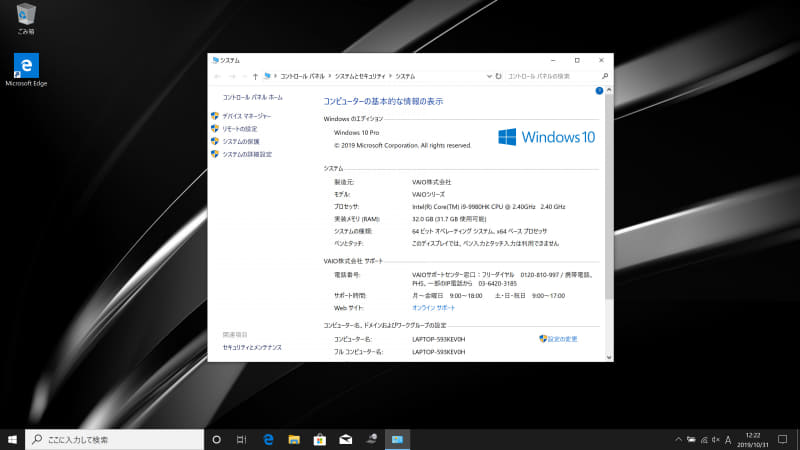The width and height of the screenshot is (800, 450).
Task: Open File Explorer from the taskbar
Action: click(x=294, y=439)
